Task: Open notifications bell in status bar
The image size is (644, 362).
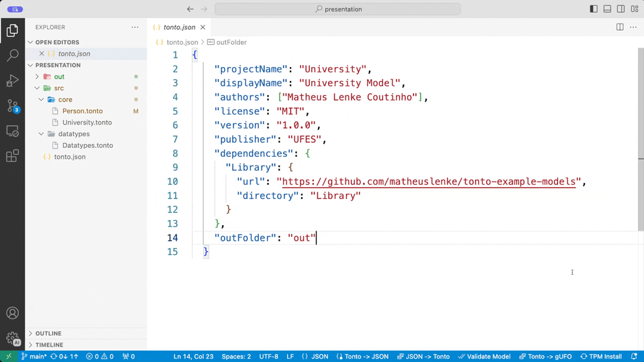Action: click(634, 356)
